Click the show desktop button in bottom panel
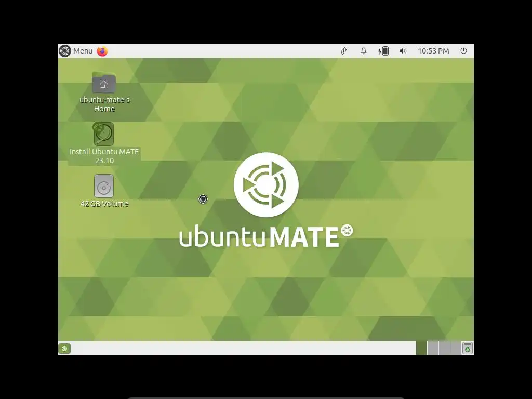This screenshot has width=532, height=399. [64, 349]
